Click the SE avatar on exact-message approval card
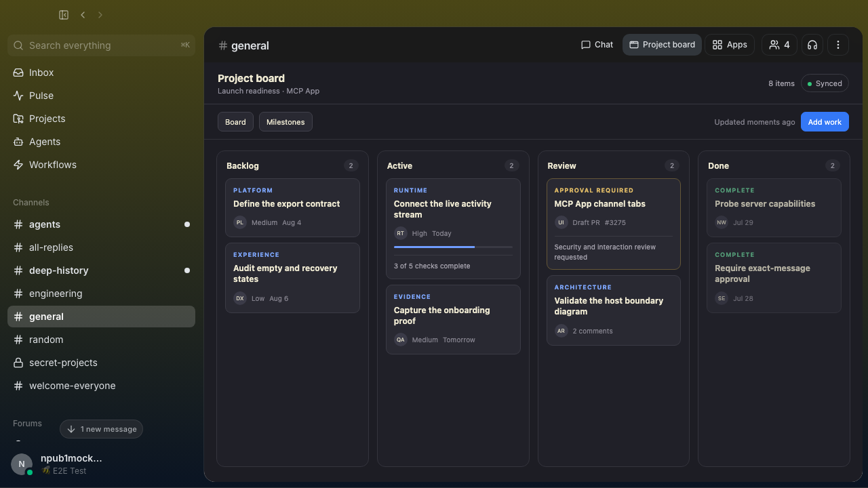 tap(722, 298)
